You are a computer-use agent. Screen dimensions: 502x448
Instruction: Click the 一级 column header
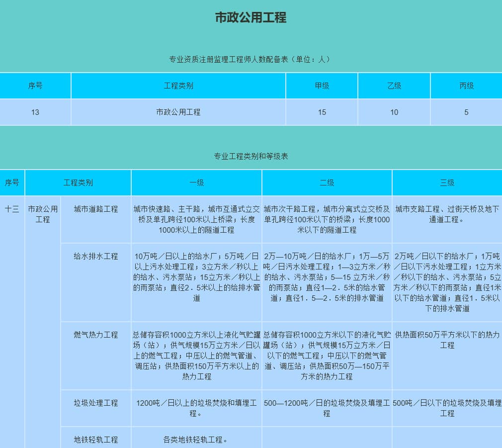(196, 182)
